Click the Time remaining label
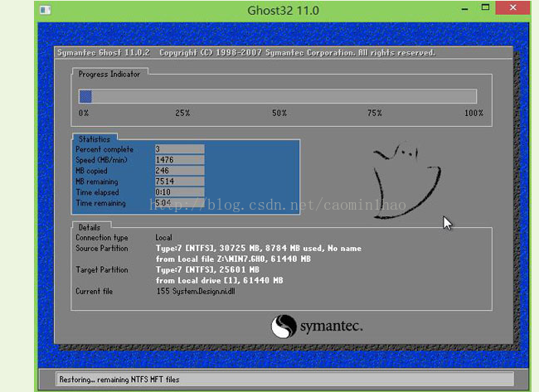The width and height of the screenshot is (539, 392). (100, 203)
